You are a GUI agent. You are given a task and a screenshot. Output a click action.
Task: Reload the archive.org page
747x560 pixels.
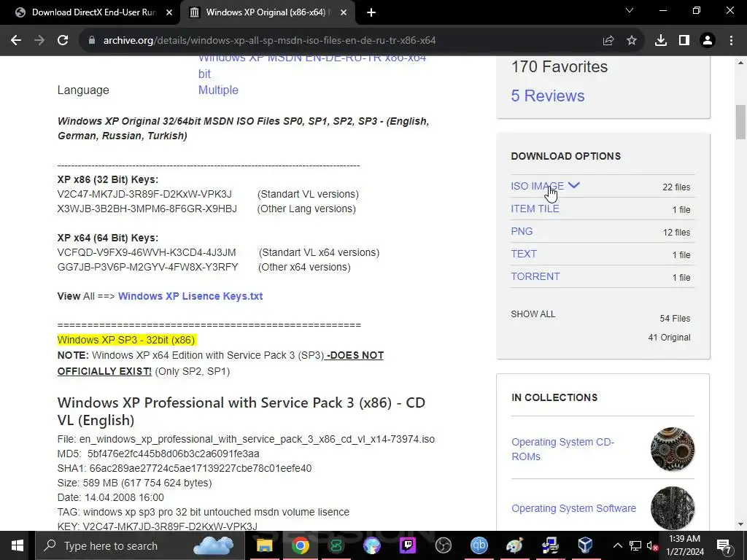(x=63, y=41)
